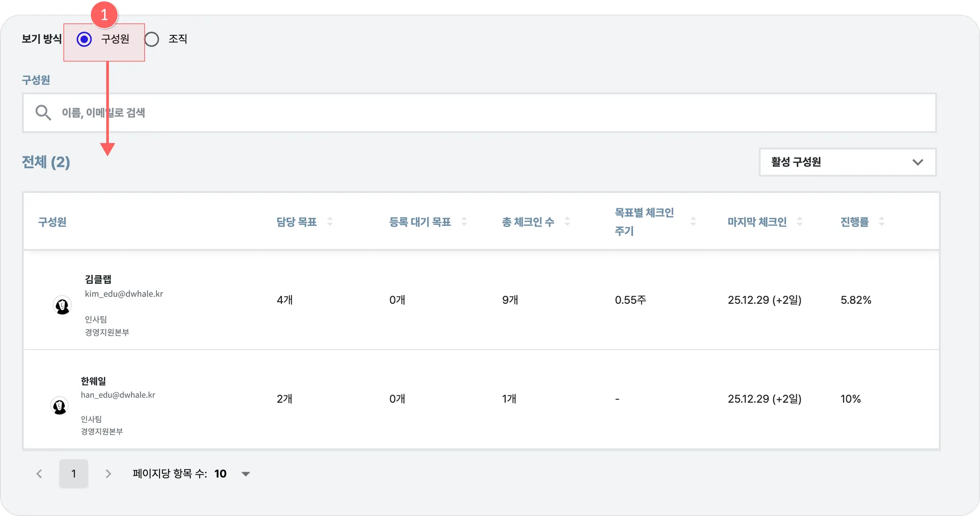Click 한웨일's 인사팀 team text
980x516 pixels.
pos(91,419)
